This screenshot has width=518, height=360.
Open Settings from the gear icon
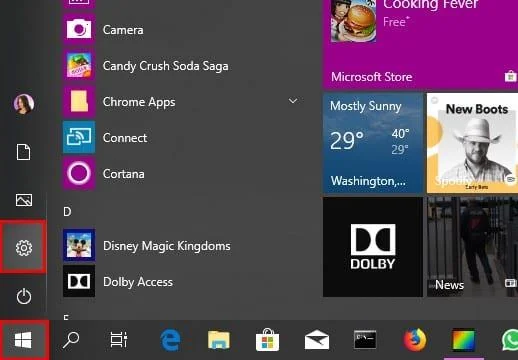[24, 248]
